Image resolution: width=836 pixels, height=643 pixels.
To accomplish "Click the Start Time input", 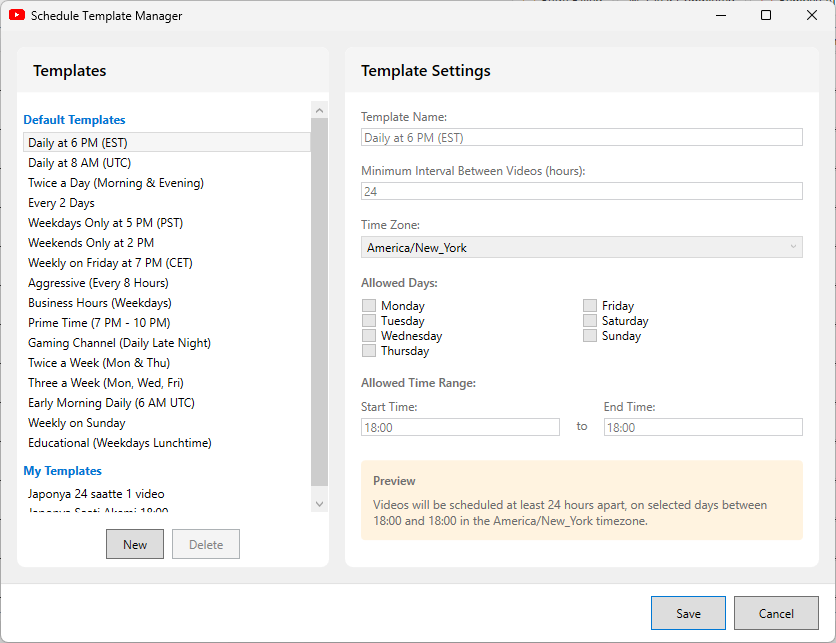I will 460,427.
